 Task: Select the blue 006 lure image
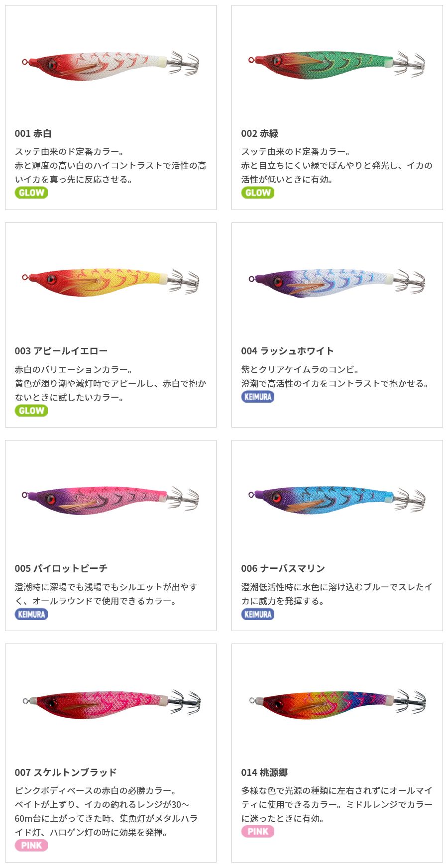pos(337,499)
